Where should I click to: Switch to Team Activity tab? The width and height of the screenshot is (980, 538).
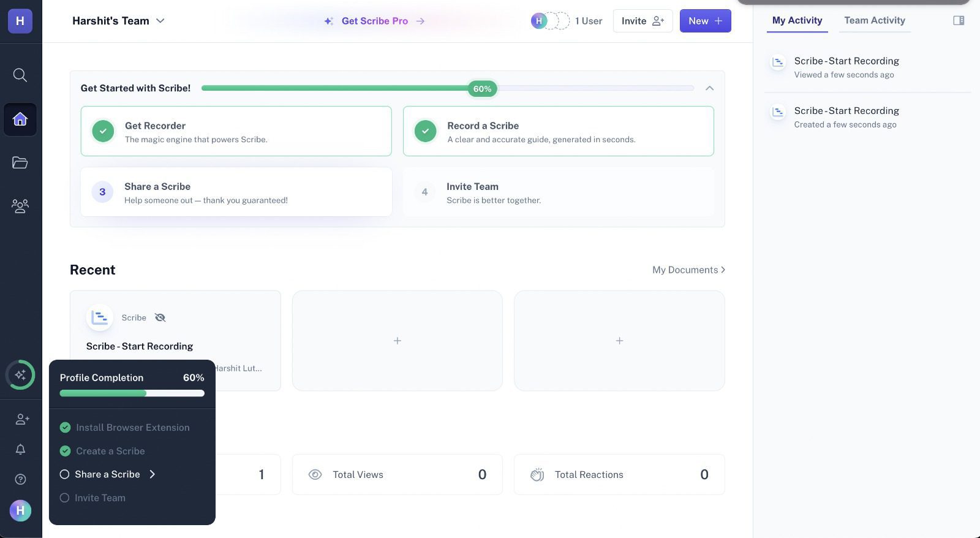tap(874, 20)
